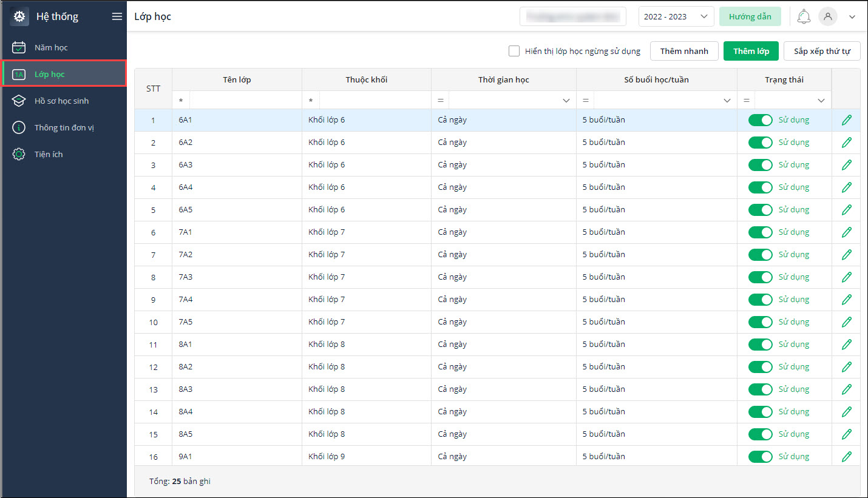Open the user account avatar icon
Screen dimensions: 868x498
pyautogui.click(x=827, y=17)
